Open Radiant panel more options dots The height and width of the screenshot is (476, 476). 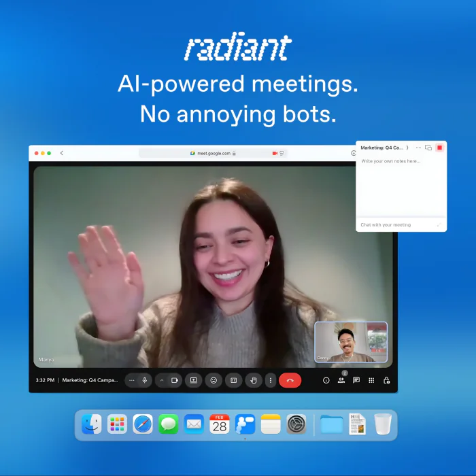[418, 148]
